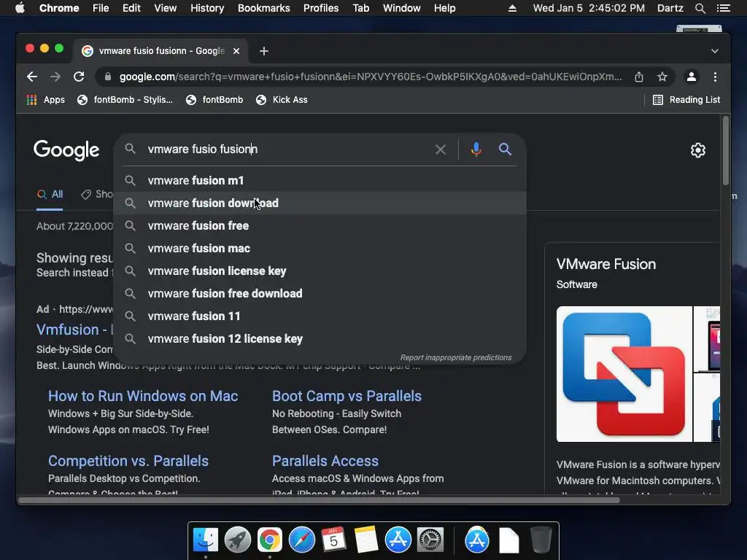Screen dimensions: 747x560
Task: Select suggestion vmware fusion m1
Action: (x=320, y=181)
